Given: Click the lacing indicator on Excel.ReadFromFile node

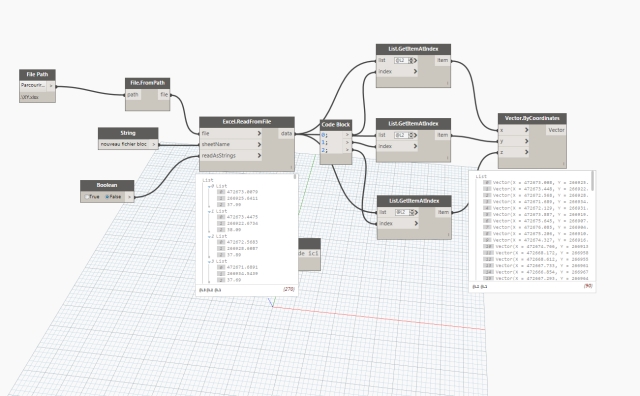Looking at the screenshot, I should coord(291,167).
